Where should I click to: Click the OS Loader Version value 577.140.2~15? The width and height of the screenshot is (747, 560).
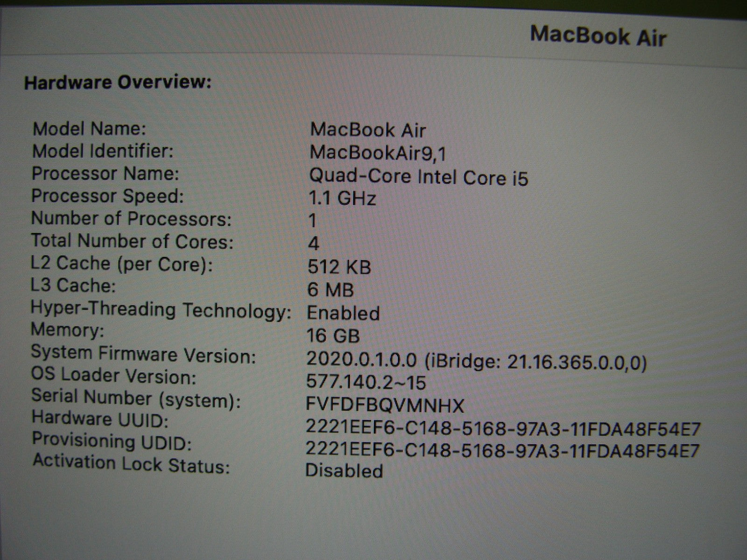[366, 382]
